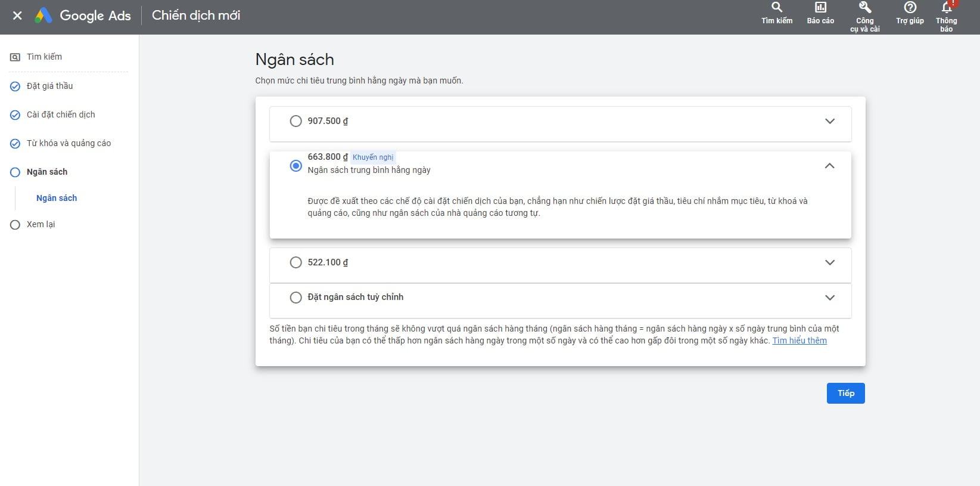Screen dimensions: 980x486
Task: Open the Công cụ và cài wrench icon
Action: (x=864, y=7)
